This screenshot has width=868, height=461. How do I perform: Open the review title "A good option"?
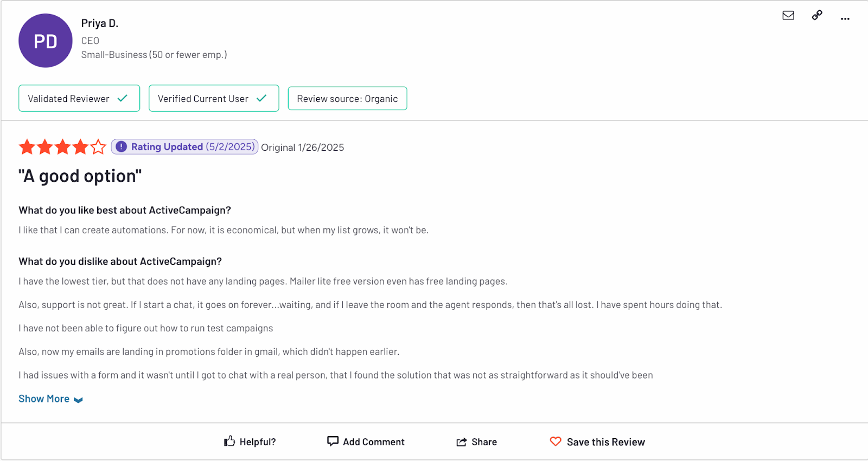(x=80, y=176)
